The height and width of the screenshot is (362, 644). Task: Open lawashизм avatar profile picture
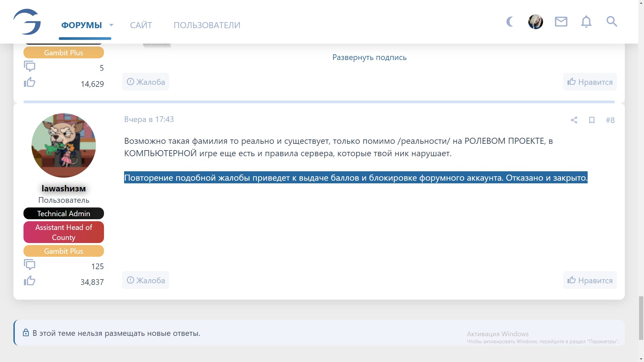point(64,145)
